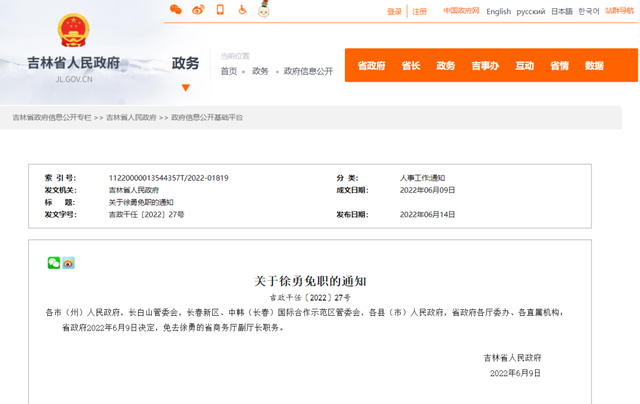Select the 省政府 navigation tab
Image resolution: width=640 pixels, height=404 pixels.
pos(371,66)
